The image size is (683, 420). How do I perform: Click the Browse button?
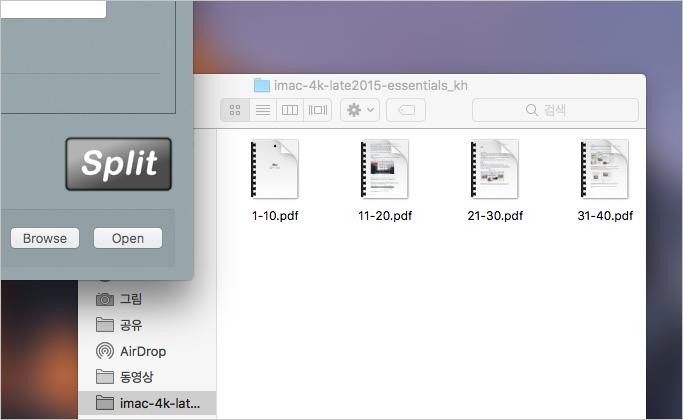pyautogui.click(x=45, y=238)
